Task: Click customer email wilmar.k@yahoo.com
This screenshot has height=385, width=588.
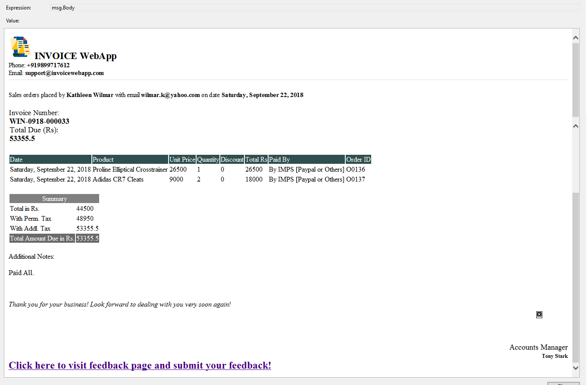Action: tap(170, 95)
